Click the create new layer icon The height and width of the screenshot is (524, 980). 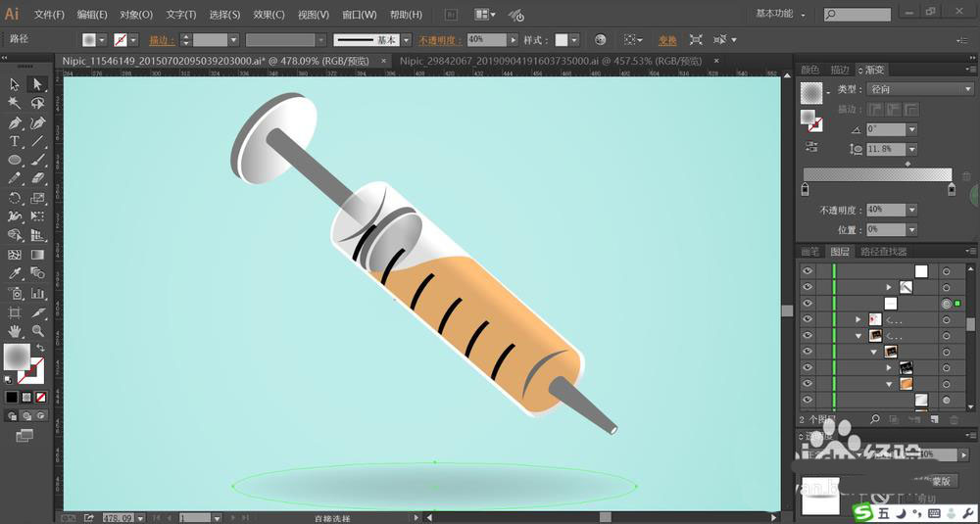(934, 419)
